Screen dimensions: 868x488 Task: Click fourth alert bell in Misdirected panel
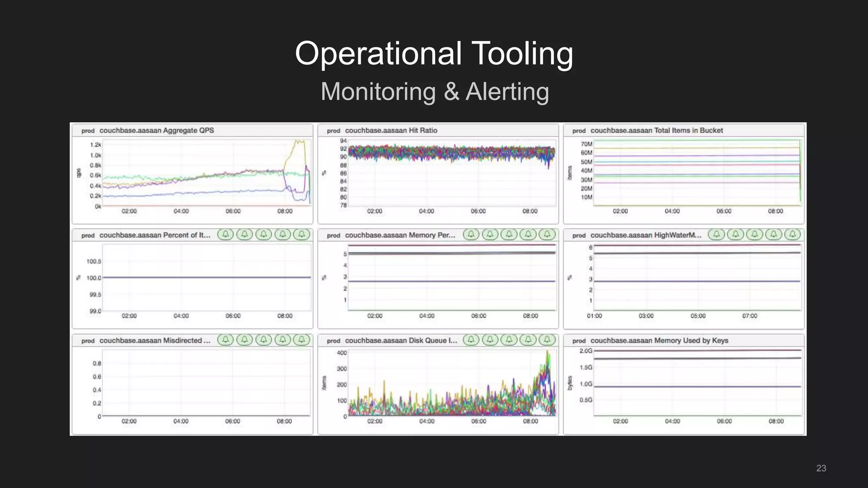[x=283, y=340]
